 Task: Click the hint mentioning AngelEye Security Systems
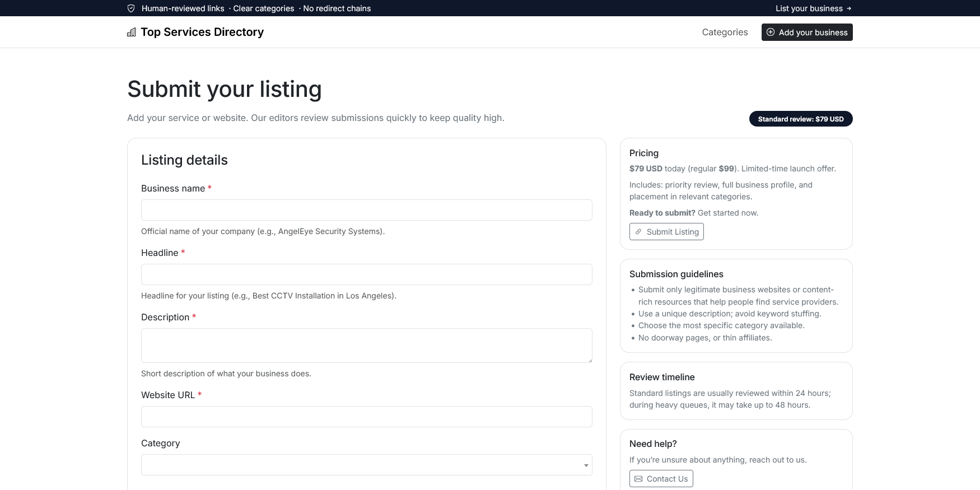coord(263,231)
